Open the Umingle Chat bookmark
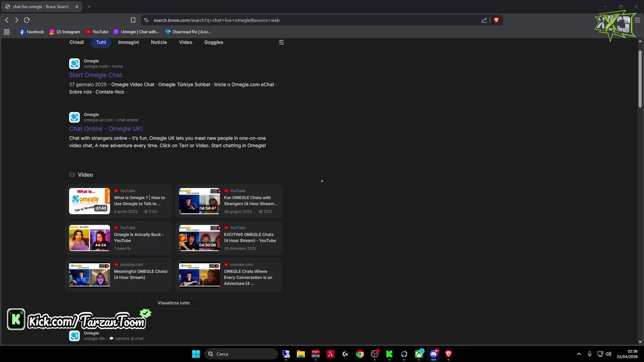644x362 pixels. click(136, 32)
